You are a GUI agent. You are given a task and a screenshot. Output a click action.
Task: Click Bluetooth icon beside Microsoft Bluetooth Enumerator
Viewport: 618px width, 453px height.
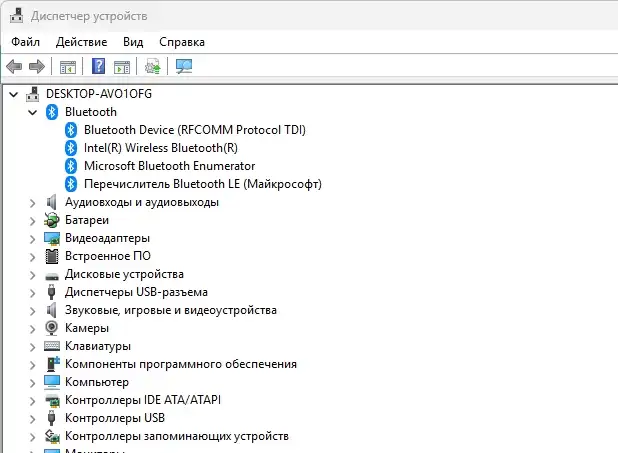71,166
